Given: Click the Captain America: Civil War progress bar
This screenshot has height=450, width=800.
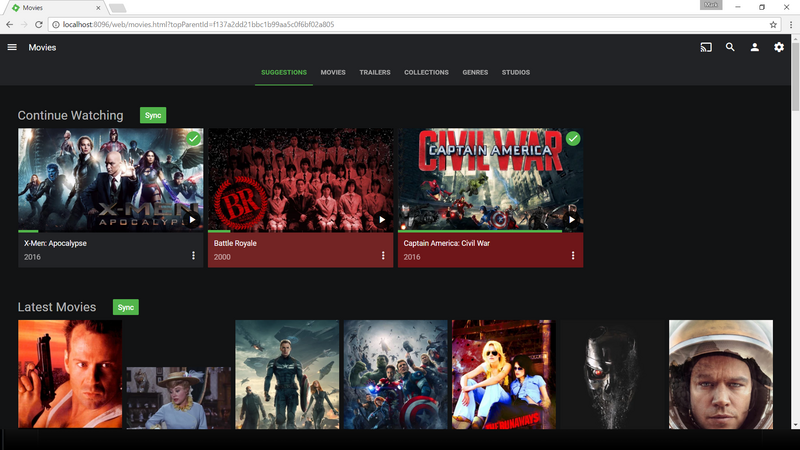Looking at the screenshot, I should click(x=490, y=231).
